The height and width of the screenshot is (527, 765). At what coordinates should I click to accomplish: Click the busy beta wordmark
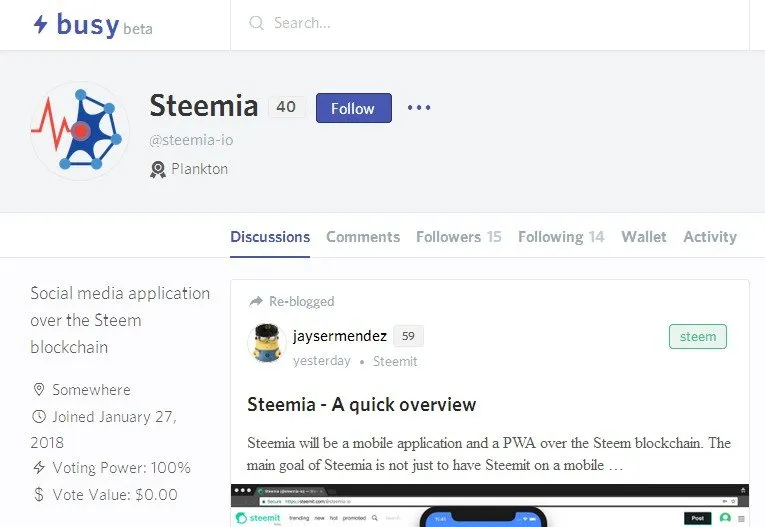(104, 24)
